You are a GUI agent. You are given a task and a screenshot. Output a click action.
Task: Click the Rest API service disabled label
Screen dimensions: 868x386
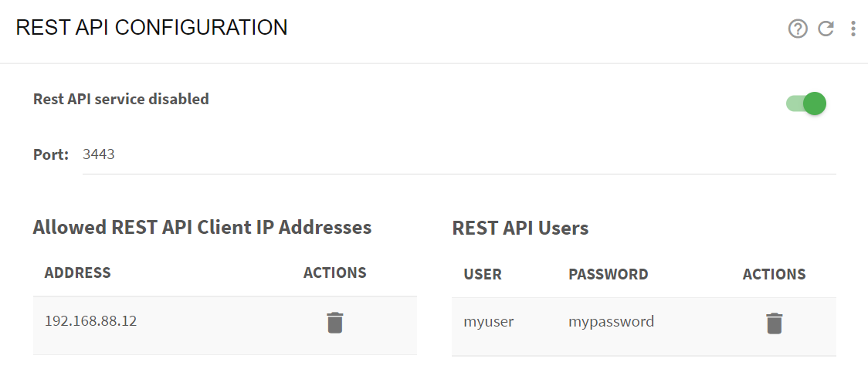[x=121, y=99]
